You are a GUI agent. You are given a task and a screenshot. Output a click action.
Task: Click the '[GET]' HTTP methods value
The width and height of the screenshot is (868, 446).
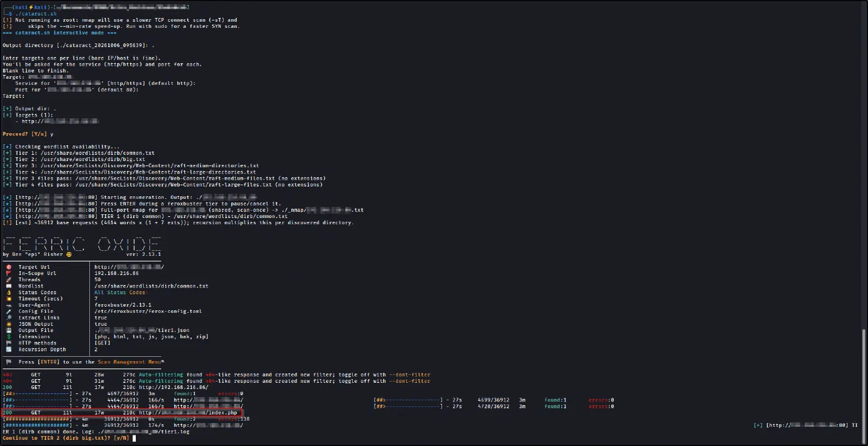pyautogui.click(x=102, y=343)
